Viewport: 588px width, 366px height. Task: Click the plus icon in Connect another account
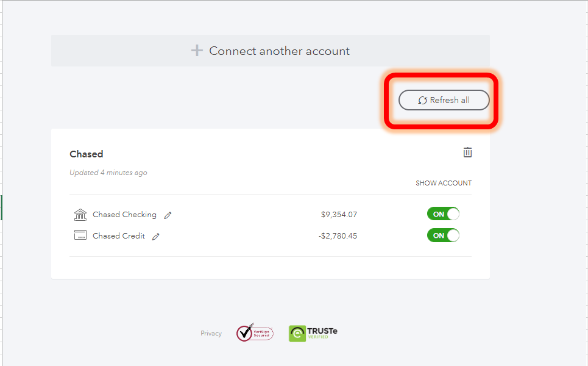click(197, 51)
